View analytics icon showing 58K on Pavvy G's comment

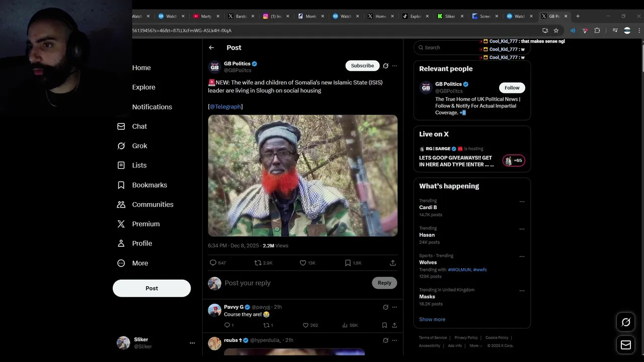345,325
